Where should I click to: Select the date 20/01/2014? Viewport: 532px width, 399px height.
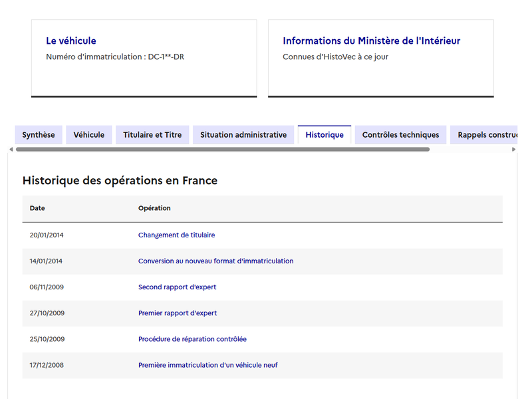47,235
